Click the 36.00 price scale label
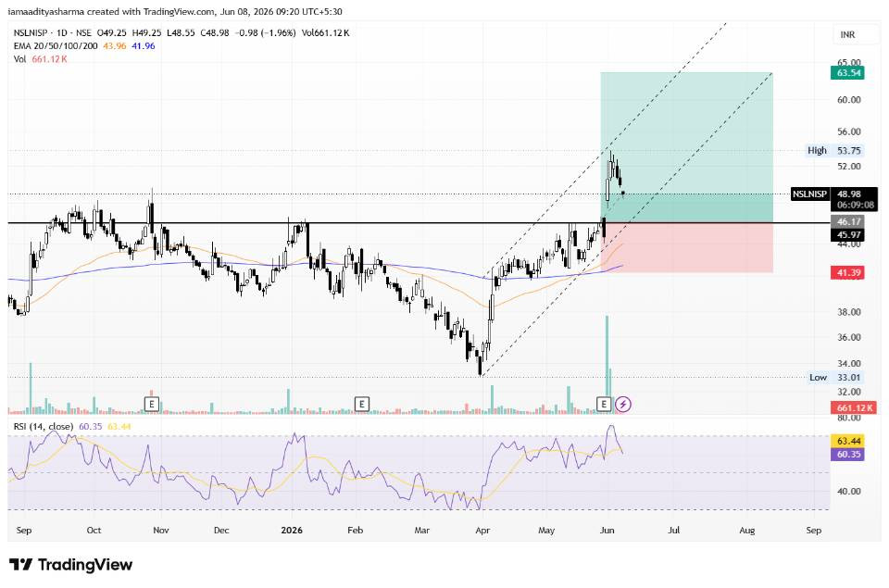This screenshot has width=889, height=588. point(849,337)
